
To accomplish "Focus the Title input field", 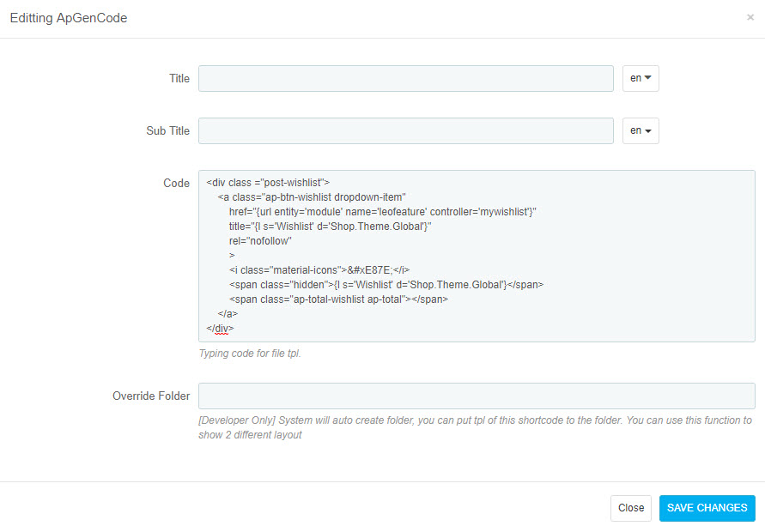I will click(406, 78).
